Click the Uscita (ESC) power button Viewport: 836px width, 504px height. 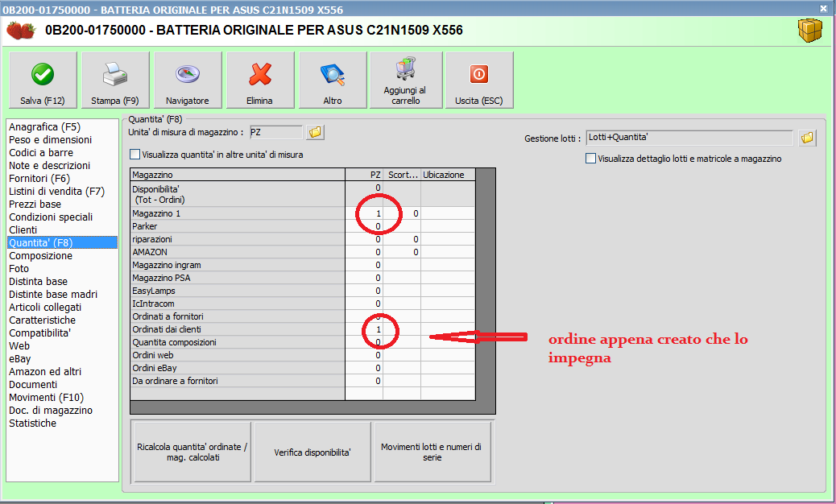[478, 81]
